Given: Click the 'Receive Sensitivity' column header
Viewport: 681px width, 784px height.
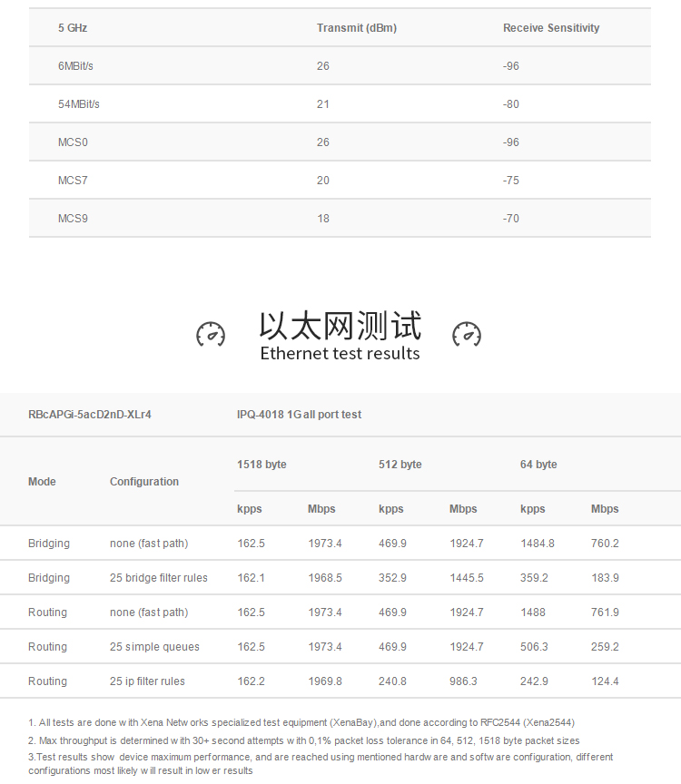Looking at the screenshot, I should (x=551, y=28).
